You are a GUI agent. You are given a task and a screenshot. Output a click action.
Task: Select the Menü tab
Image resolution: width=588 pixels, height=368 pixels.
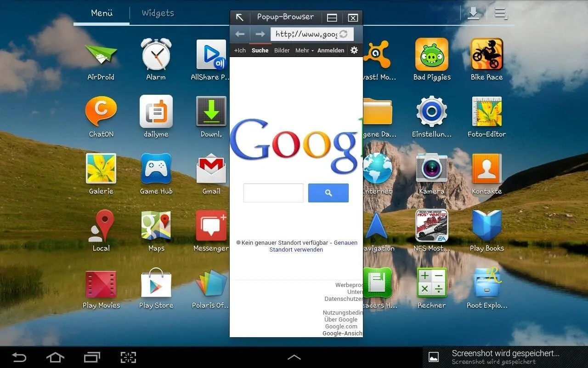click(x=102, y=13)
